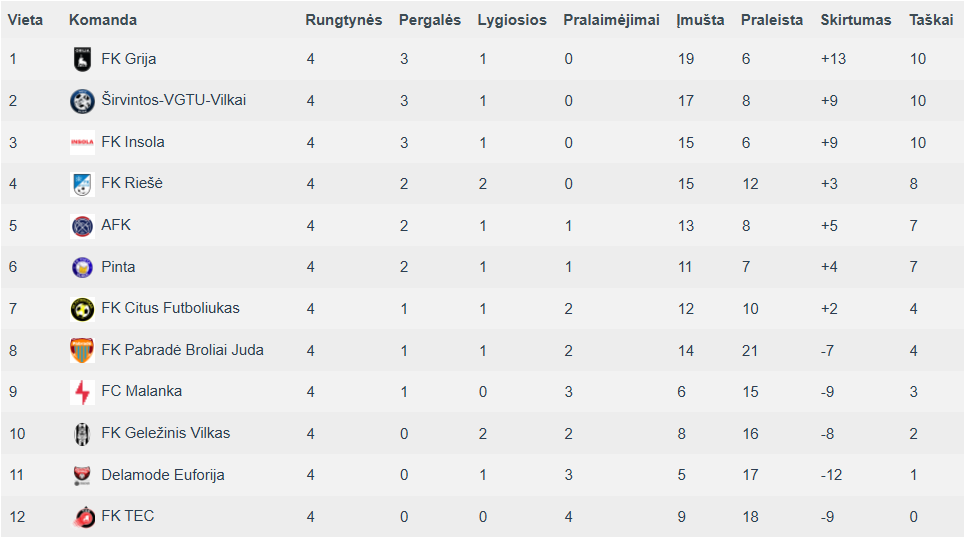This screenshot has height=540, width=965.
Task: Click the Širvintos-VGTU-Vilkai team crest
Action: [82, 101]
